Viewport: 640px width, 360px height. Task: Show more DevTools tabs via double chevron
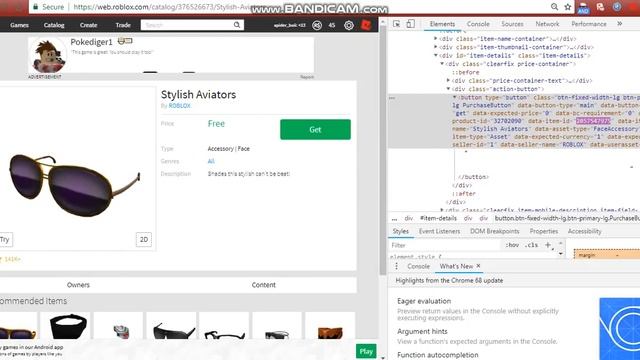tap(620, 24)
